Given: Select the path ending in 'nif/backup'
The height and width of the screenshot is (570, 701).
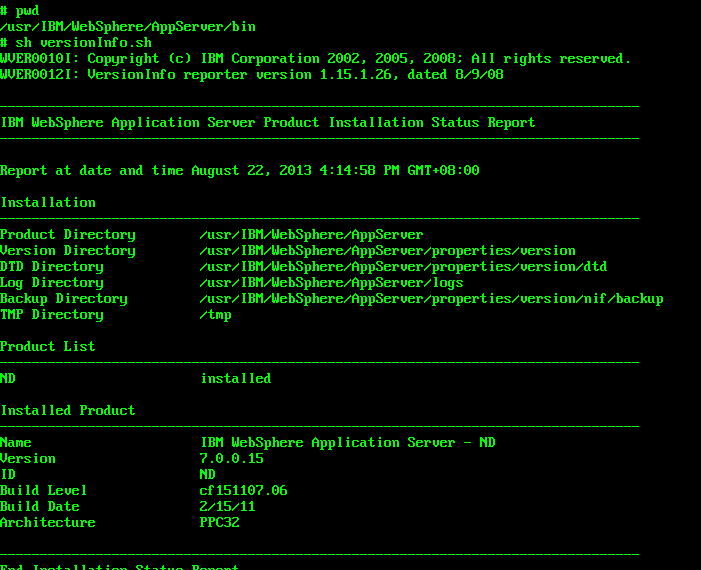Looking at the screenshot, I should tap(431, 299).
